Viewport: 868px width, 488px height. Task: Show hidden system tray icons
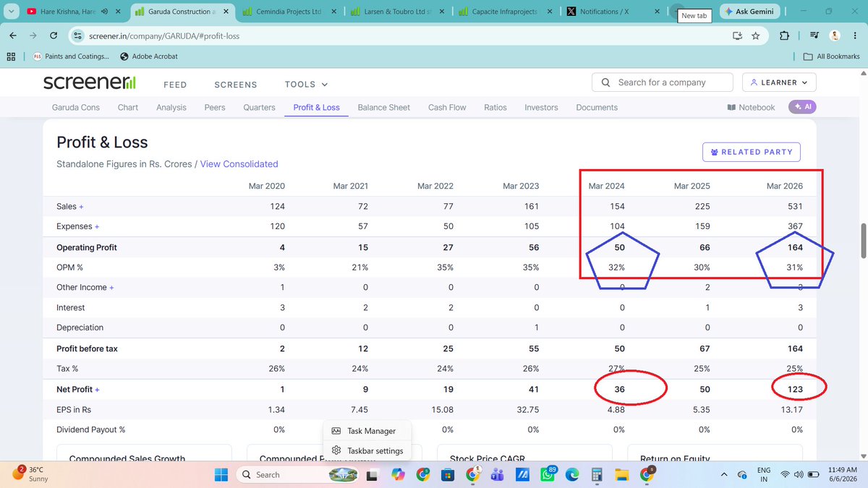724,474
